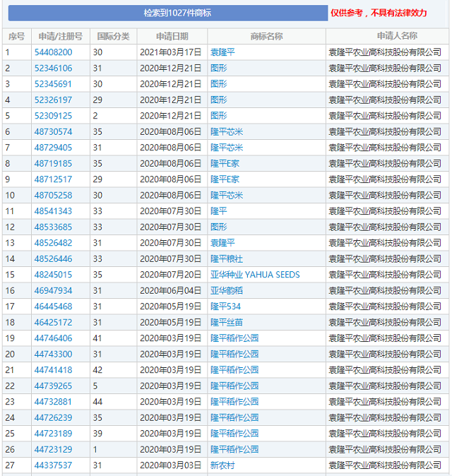This screenshot has height=476, width=452.
Task: Select date cell 2020年03月03日
Action: (x=171, y=465)
